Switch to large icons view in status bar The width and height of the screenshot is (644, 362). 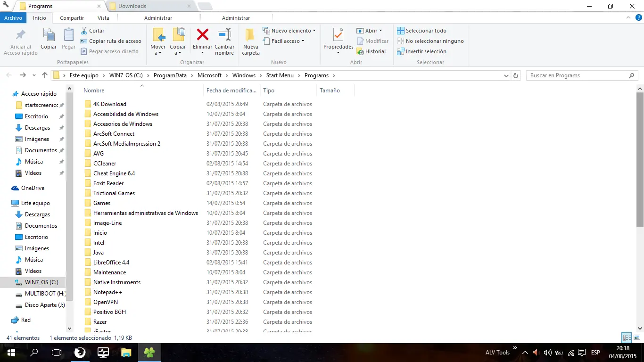click(x=636, y=337)
